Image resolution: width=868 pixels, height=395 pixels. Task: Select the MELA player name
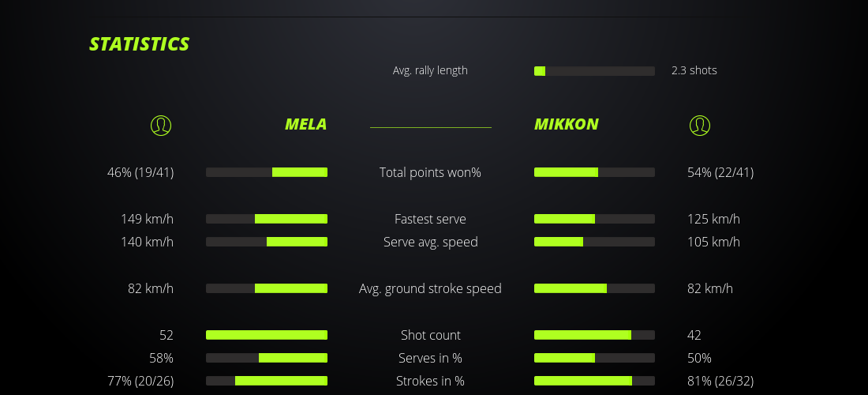[x=305, y=124]
